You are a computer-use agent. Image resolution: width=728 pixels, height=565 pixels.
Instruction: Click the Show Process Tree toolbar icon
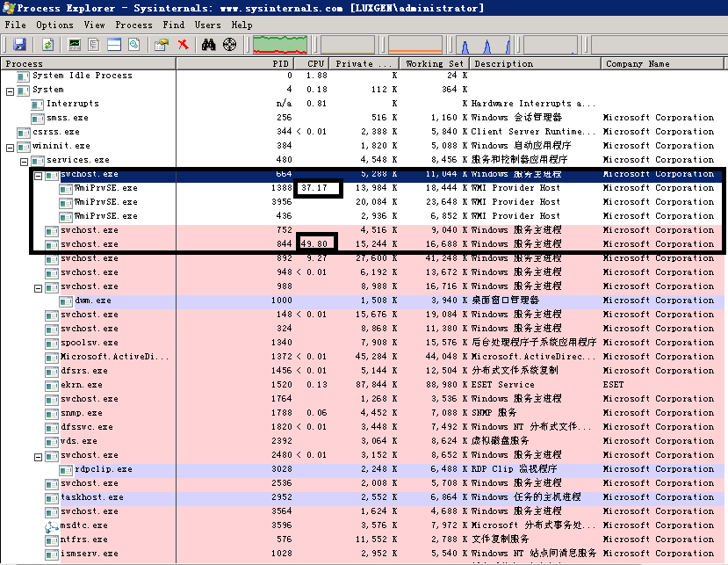[93, 44]
